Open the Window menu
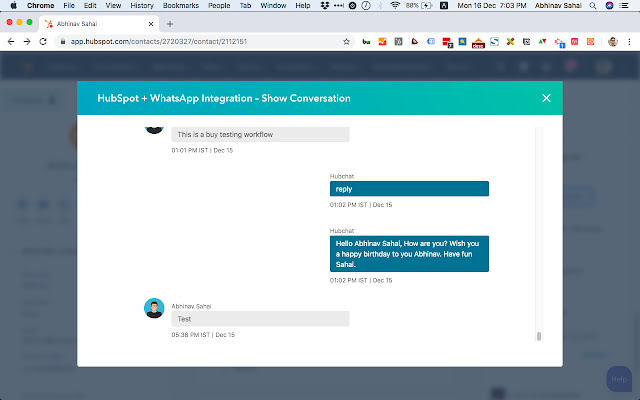Viewport: 640px width, 400px height. (x=273, y=5)
